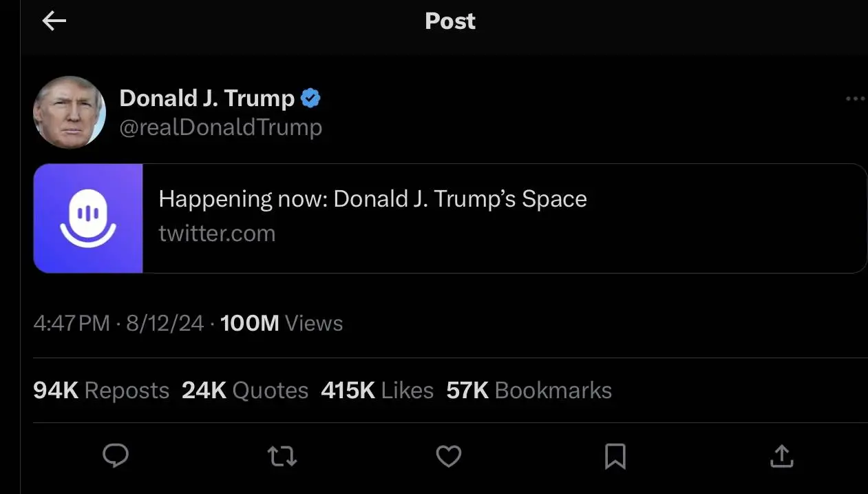Click the 4:47 PM 8/12/24 timestamp

[x=118, y=323]
